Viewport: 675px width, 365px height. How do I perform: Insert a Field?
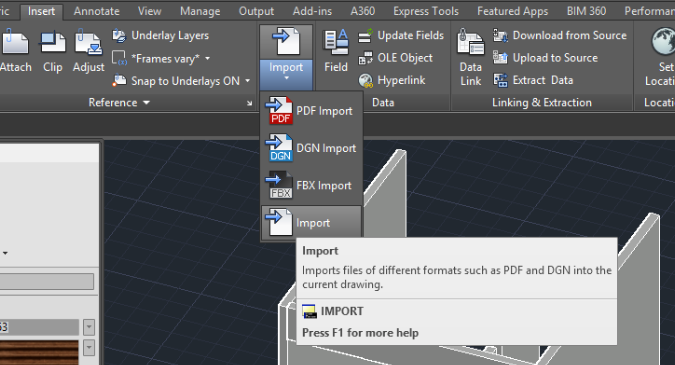coord(336,50)
